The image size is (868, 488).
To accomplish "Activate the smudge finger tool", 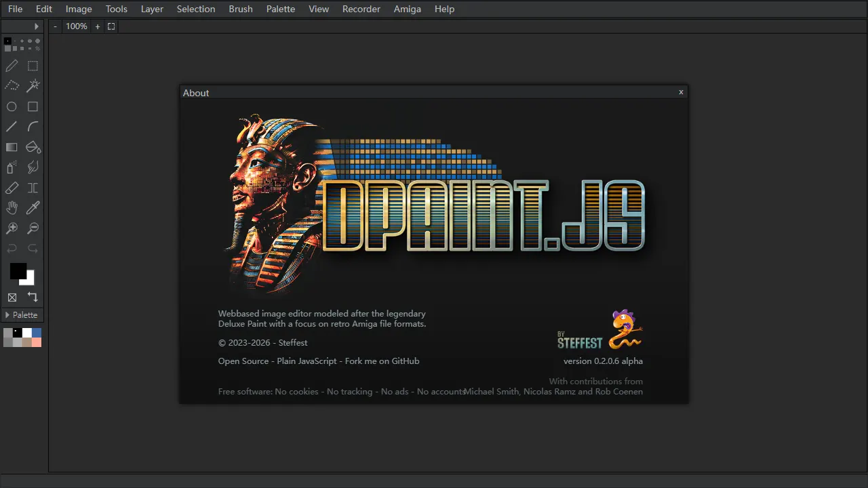I will pyautogui.click(x=33, y=167).
